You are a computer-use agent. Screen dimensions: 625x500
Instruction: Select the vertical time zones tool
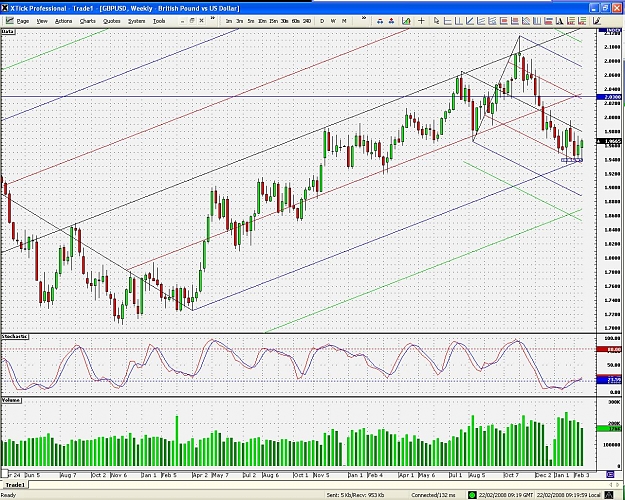537,21
